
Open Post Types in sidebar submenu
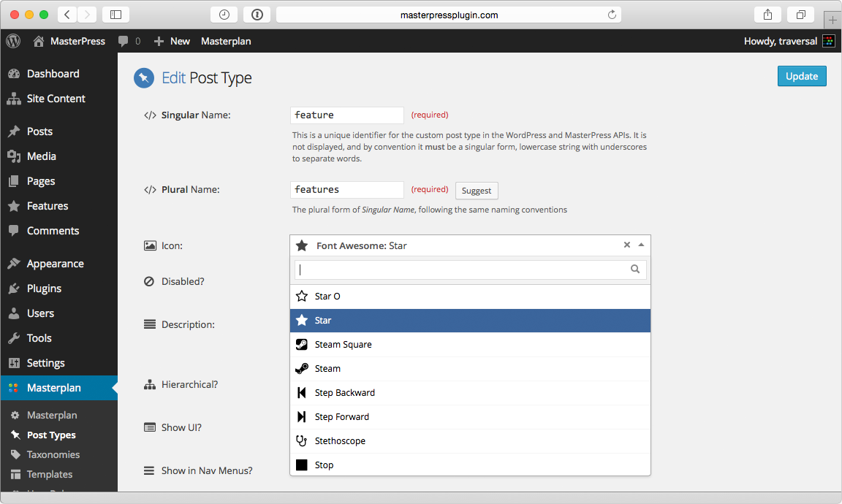(x=52, y=435)
